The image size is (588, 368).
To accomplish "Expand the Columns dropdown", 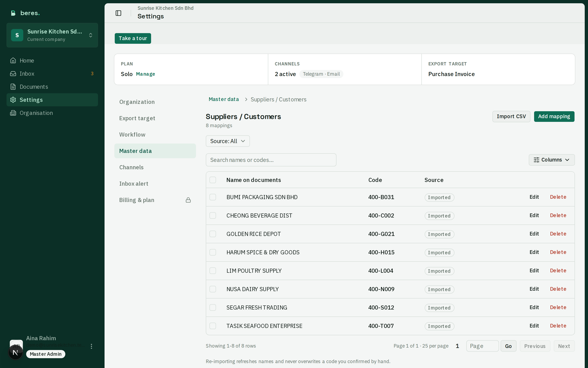I will 551,160.
